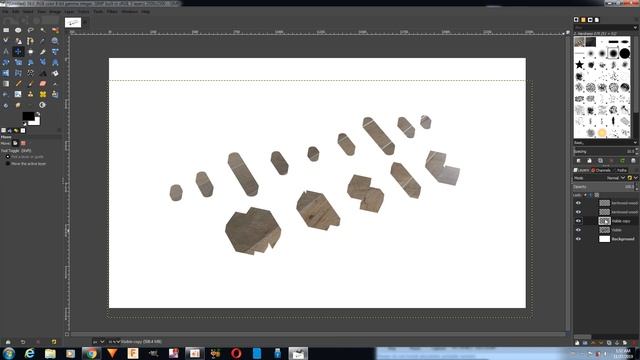640x360 pixels.
Task: Select the Heal tool
Action: point(43,94)
